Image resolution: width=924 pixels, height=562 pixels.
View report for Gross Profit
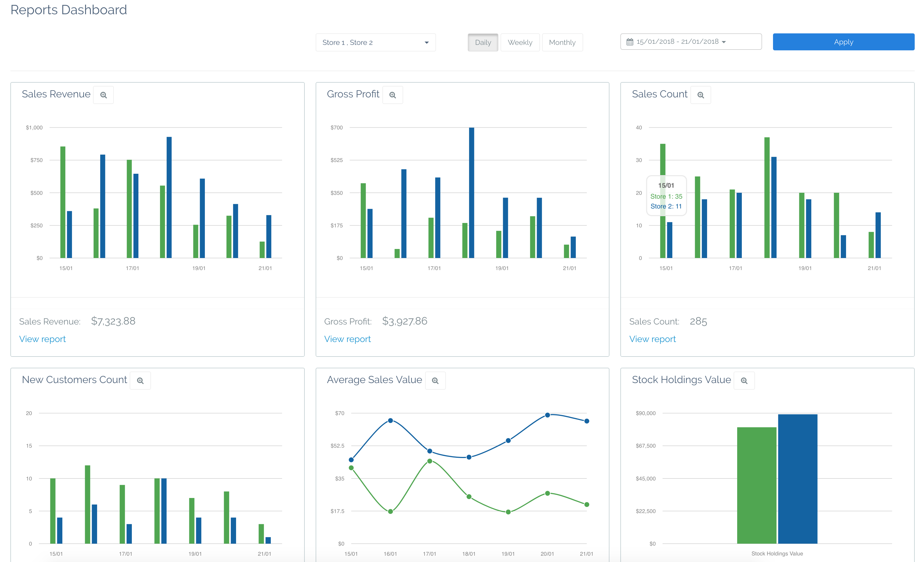347,339
